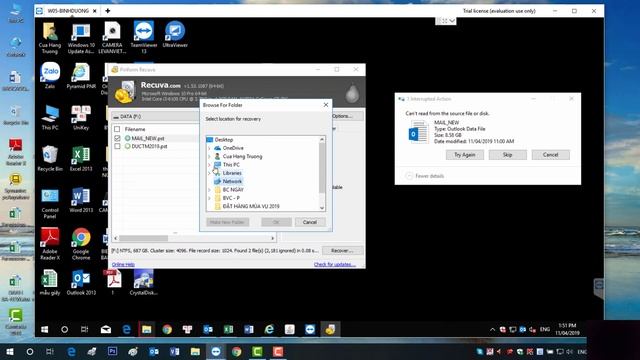640x360 pixels.
Task: Select the Control Panel desktop icon
Action: (50, 203)
